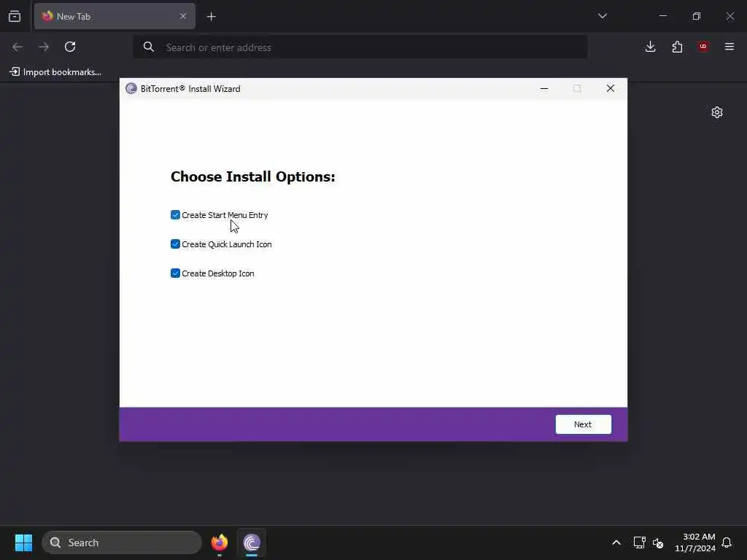Switch to BitTorrent installer taskbar icon
Screen dimensions: 747x560
[x=252, y=542]
